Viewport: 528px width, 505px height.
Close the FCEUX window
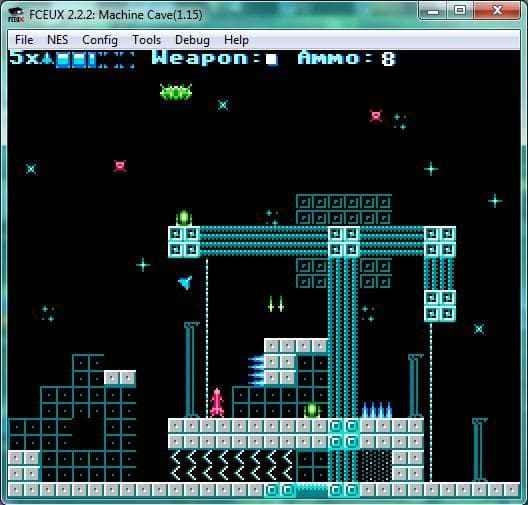497,11
